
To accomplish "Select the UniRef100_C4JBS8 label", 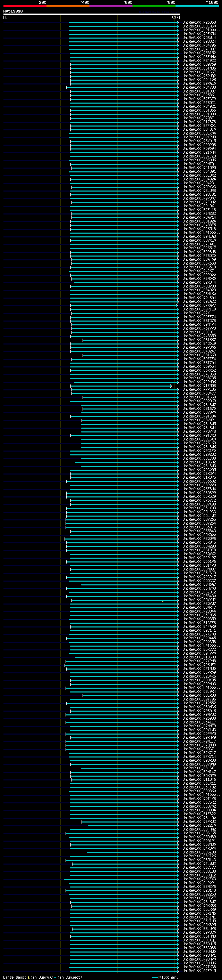I will point(199,374).
